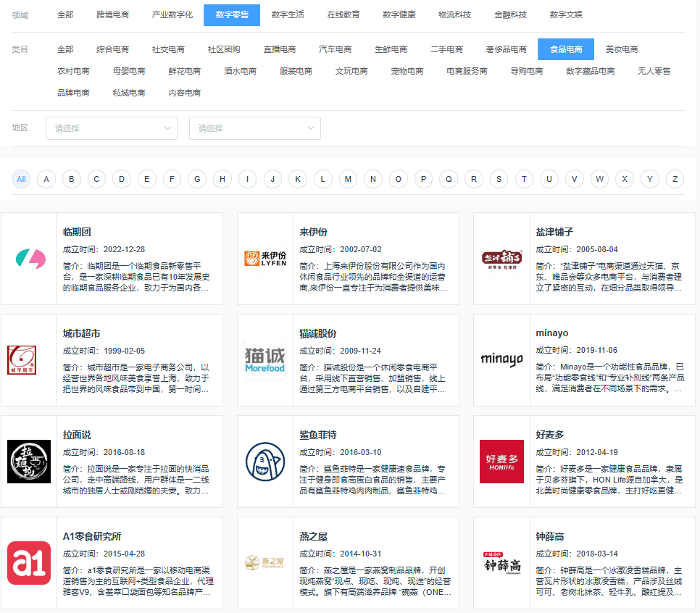Open the minayo company title
The image size is (700, 613).
(x=551, y=333)
